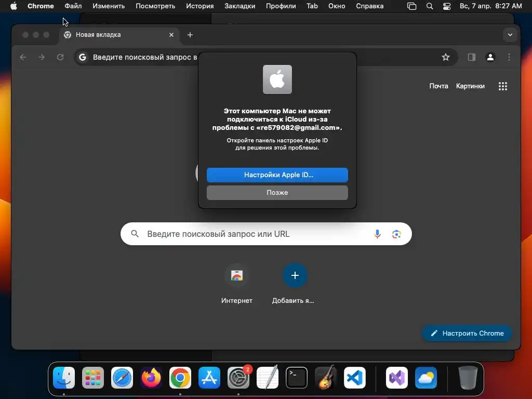Open the Картинки link
The width and height of the screenshot is (532, 399).
click(470, 86)
